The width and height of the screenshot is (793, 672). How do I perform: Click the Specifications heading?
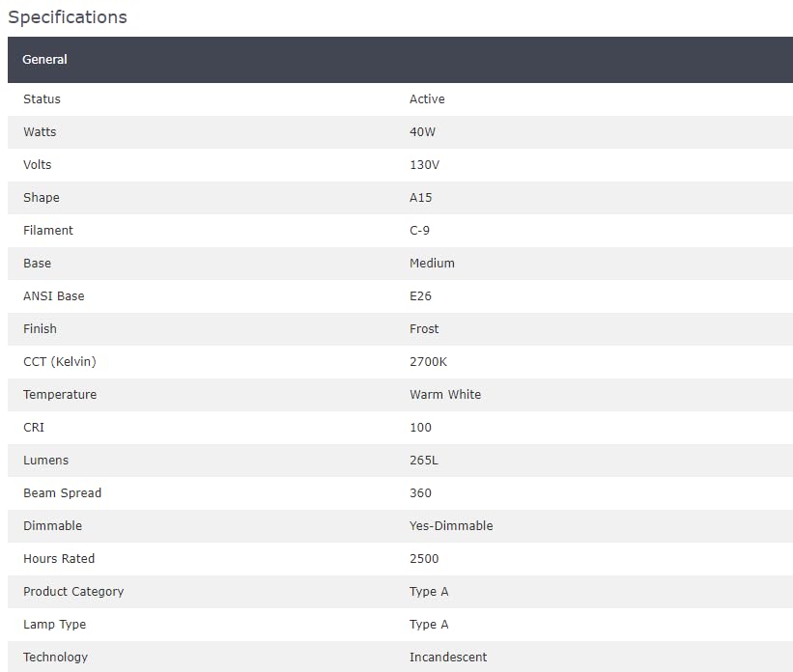pos(68,17)
